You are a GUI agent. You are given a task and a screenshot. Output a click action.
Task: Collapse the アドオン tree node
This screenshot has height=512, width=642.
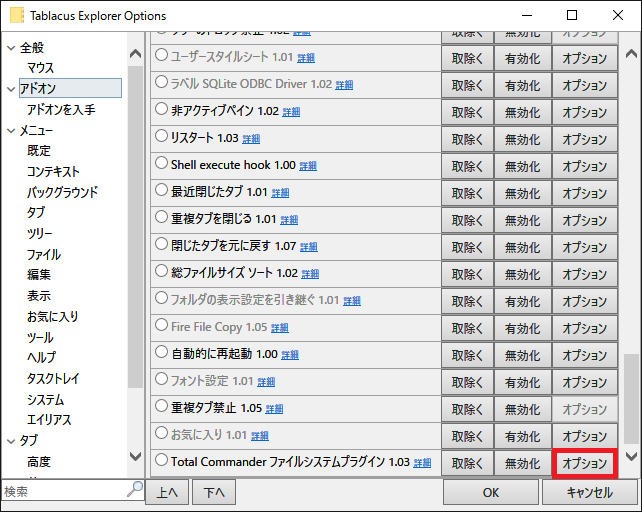(x=11, y=89)
